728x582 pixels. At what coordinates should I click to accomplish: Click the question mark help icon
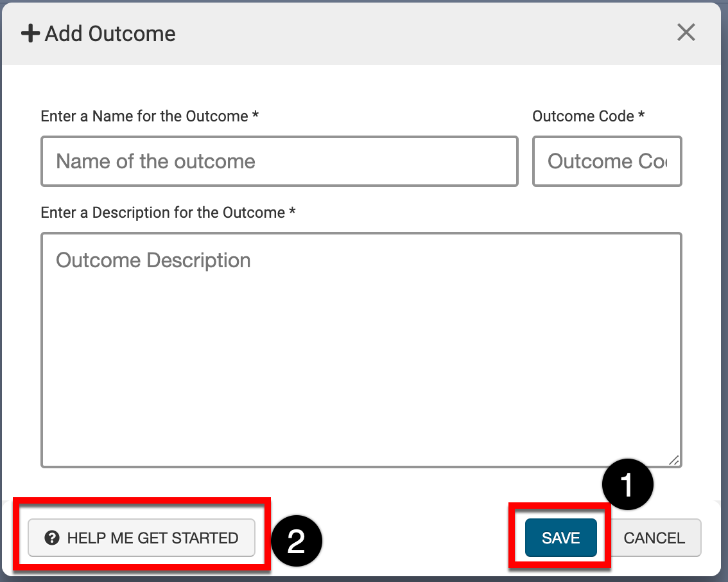tap(52, 538)
